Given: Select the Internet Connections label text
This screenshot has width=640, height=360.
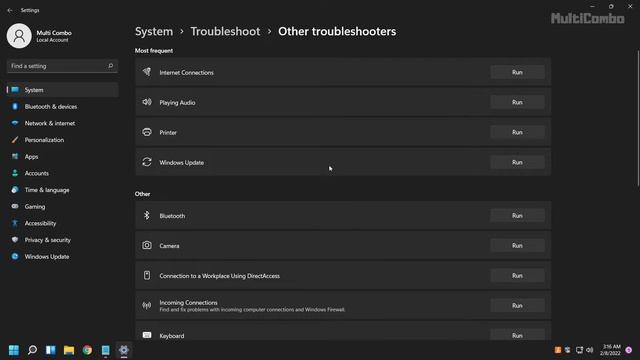Looking at the screenshot, I should (187, 73).
